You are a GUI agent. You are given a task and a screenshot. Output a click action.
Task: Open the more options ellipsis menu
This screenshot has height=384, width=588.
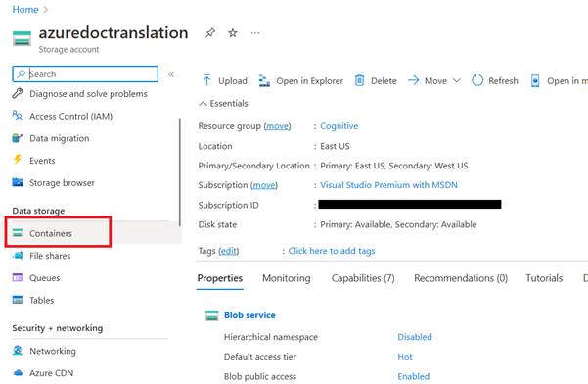255,33
